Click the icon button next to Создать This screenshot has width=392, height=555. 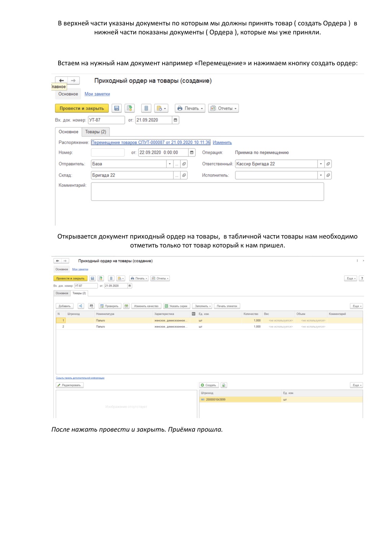click(x=224, y=385)
